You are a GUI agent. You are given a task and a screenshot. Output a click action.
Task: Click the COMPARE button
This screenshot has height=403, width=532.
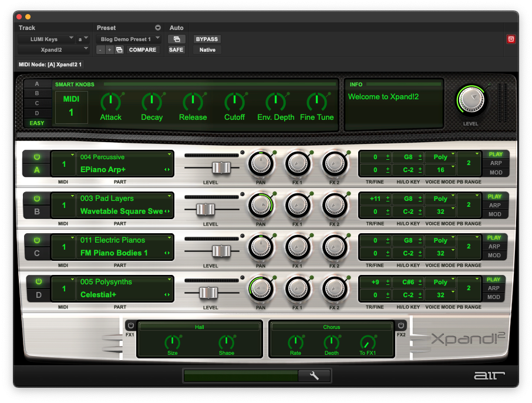click(143, 50)
